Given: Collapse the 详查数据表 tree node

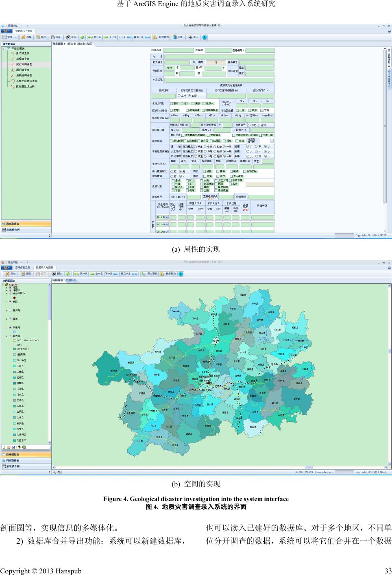Looking at the screenshot, I should [4, 48].
